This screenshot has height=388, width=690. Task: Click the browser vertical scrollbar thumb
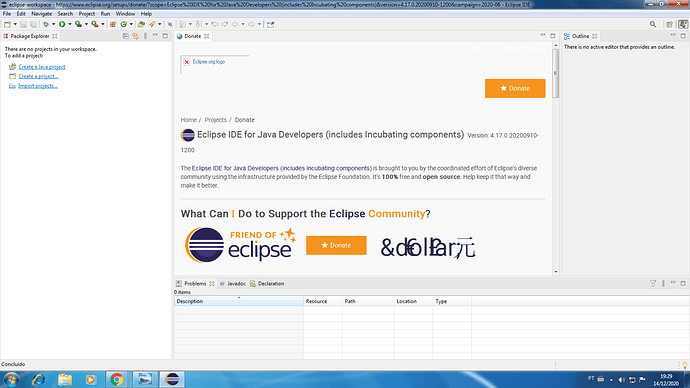tap(556, 73)
